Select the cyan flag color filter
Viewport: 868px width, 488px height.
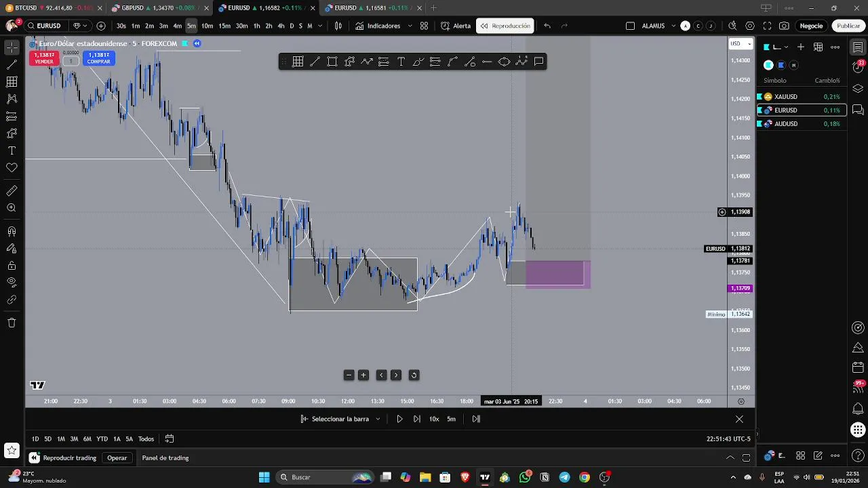768,65
